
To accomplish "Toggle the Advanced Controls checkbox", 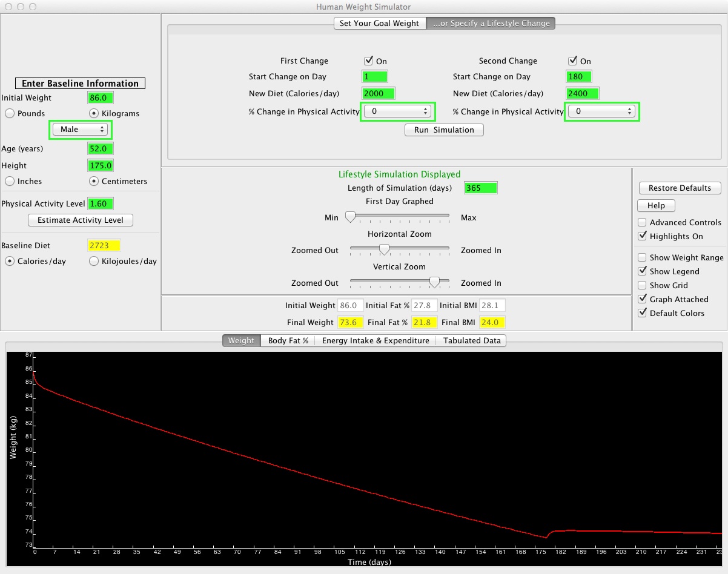I will coord(642,223).
